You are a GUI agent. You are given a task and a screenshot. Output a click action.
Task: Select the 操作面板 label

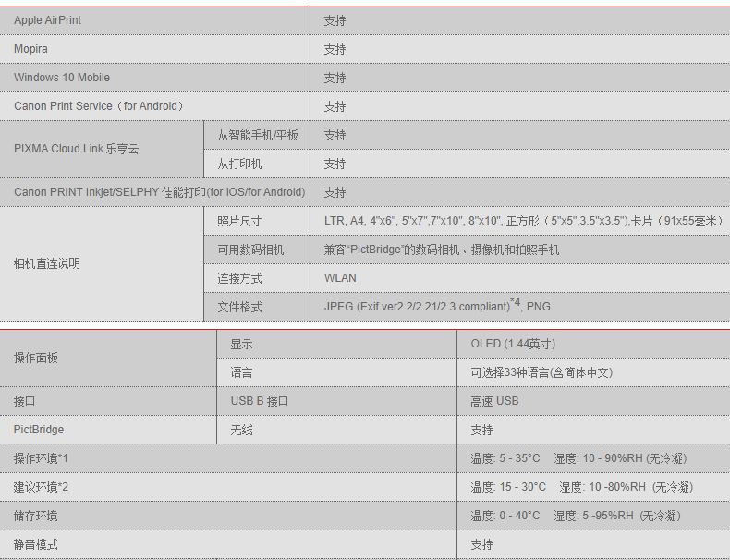point(36,358)
